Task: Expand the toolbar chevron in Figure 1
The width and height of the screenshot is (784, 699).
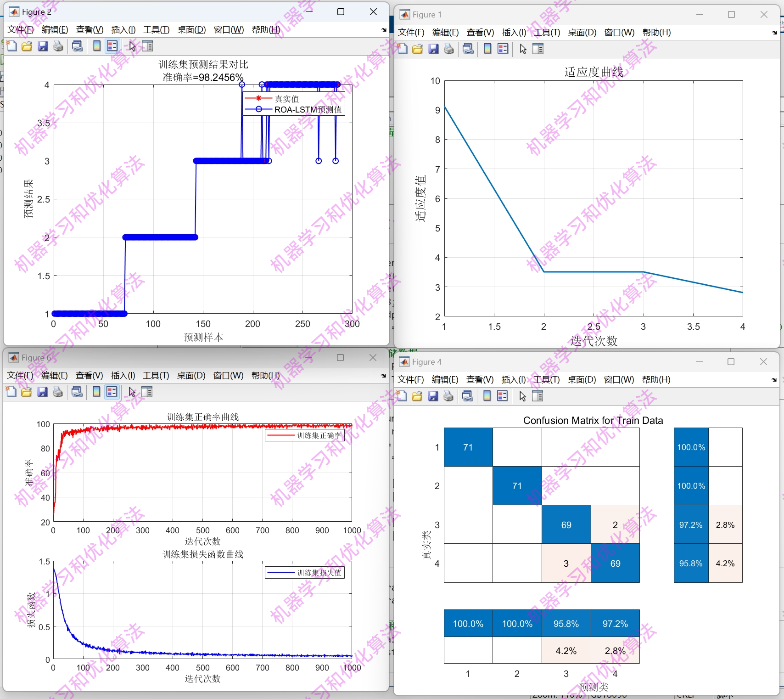Action: pyautogui.click(x=774, y=33)
